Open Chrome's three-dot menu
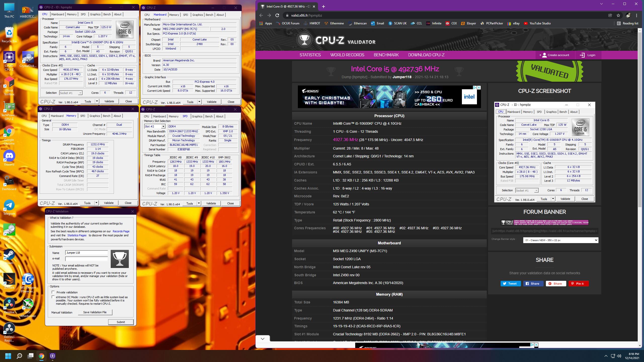The width and height of the screenshot is (644, 362). click(636, 15)
